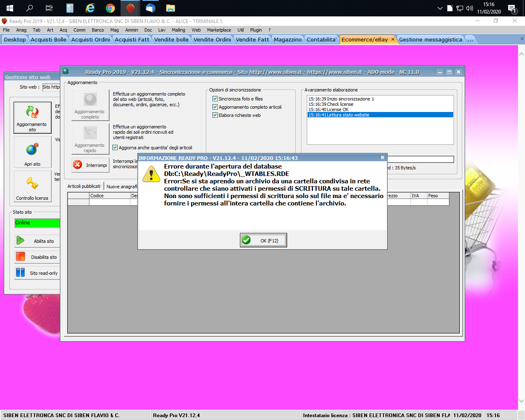Select the Articoli pubblicati tab
Image resolution: width=525 pixels, height=420 pixels.
click(x=84, y=186)
